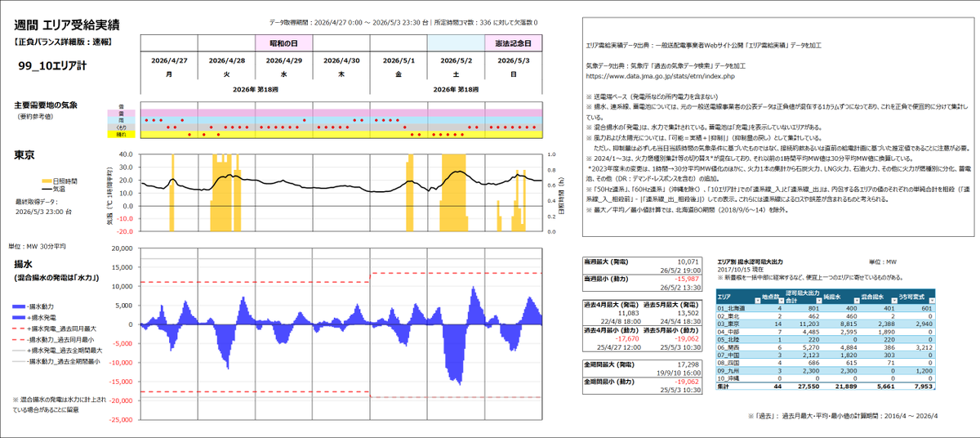
Task: Select the 2026/5/3 date header
Action: coord(513,60)
